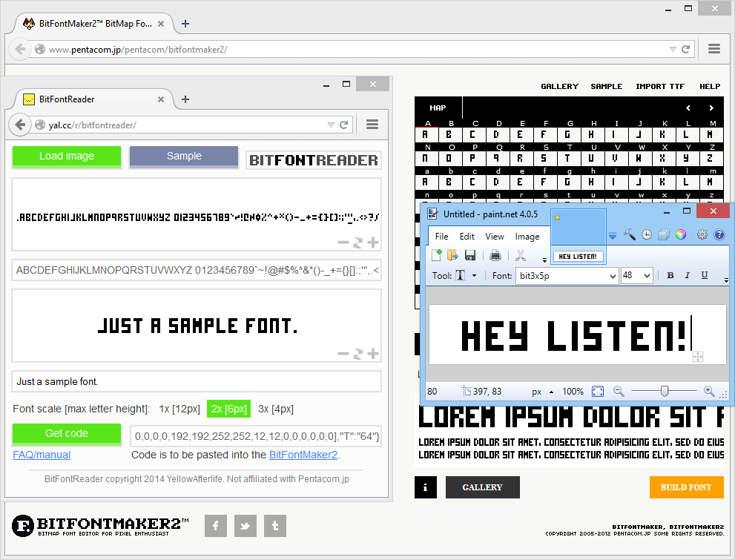The width and height of the screenshot is (735, 560).
Task: Click the Save icon in paint.net
Action: (470, 254)
